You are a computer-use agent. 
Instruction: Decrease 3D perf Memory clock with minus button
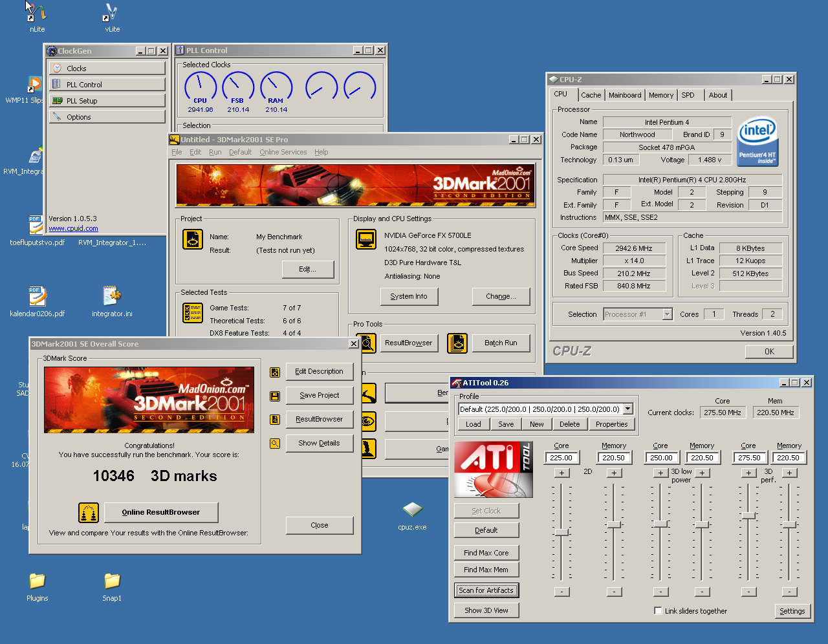click(789, 592)
